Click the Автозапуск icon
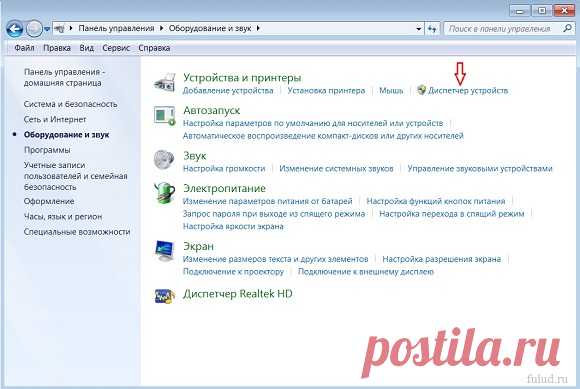This screenshot has width=580, height=389. click(x=165, y=115)
